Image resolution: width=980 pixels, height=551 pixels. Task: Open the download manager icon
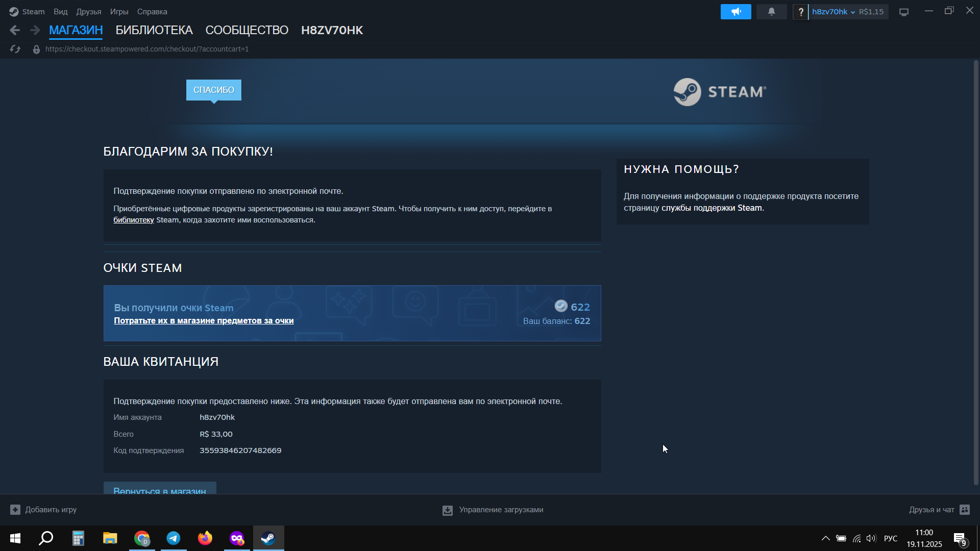(448, 510)
